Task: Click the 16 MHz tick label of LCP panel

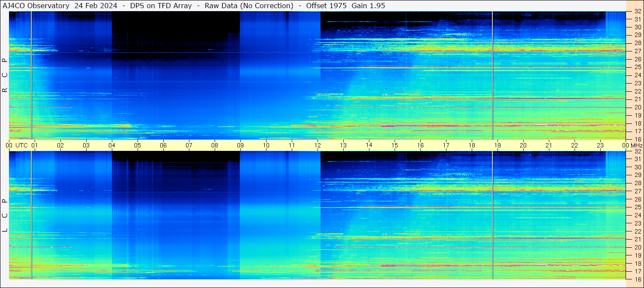Action: point(638,279)
